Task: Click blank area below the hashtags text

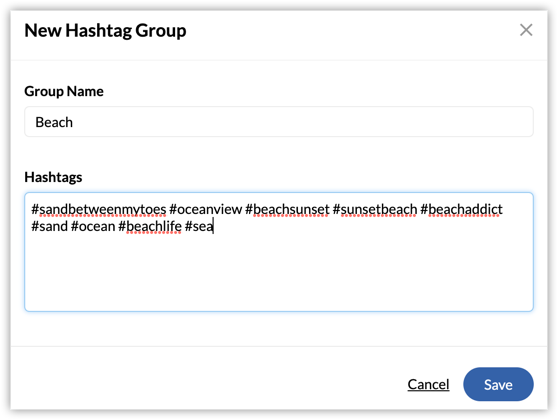Action: pos(279,274)
